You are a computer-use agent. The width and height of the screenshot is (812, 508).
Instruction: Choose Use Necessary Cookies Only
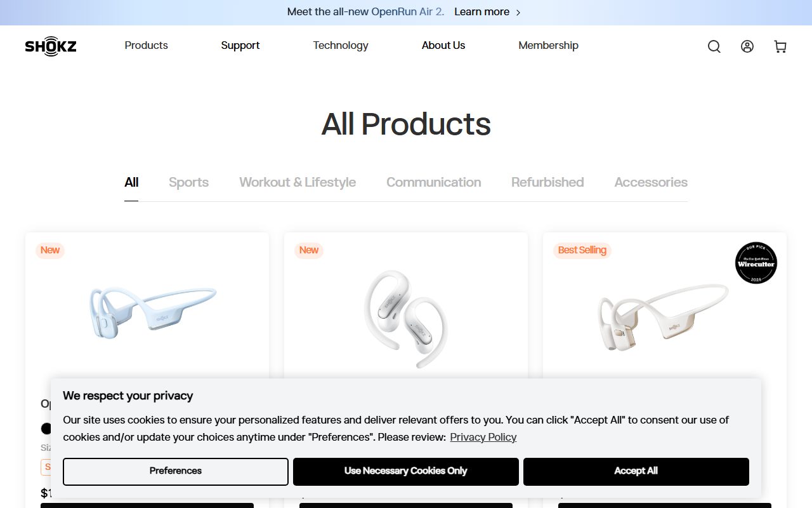tap(406, 472)
